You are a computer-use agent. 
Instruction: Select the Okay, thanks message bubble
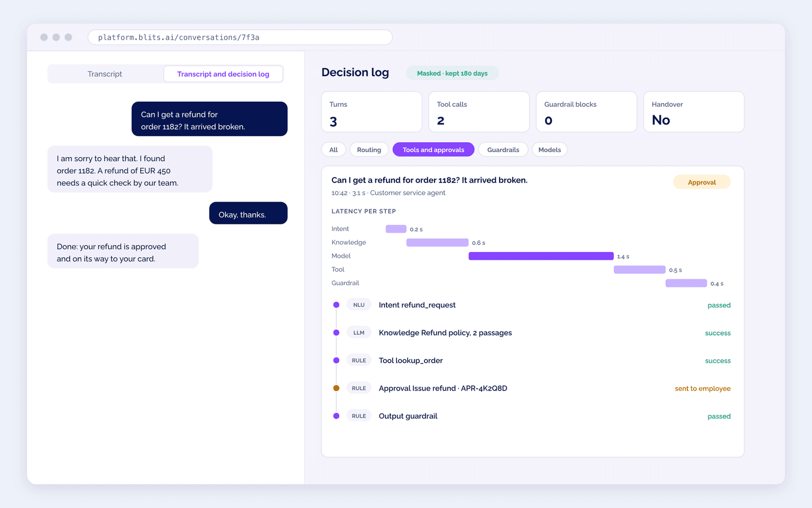click(x=248, y=213)
